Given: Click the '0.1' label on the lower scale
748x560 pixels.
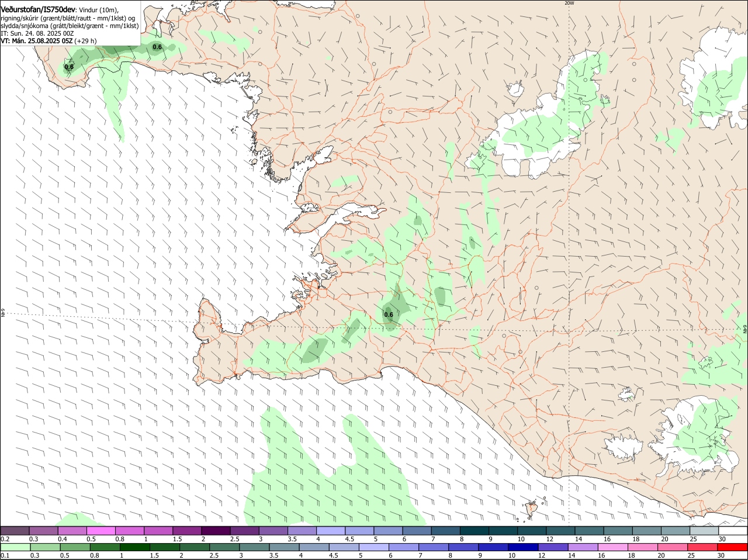Looking at the screenshot, I should [x=5, y=555].
